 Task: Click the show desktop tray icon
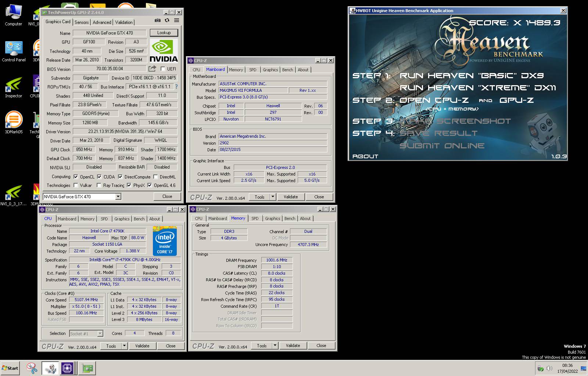tap(584, 368)
